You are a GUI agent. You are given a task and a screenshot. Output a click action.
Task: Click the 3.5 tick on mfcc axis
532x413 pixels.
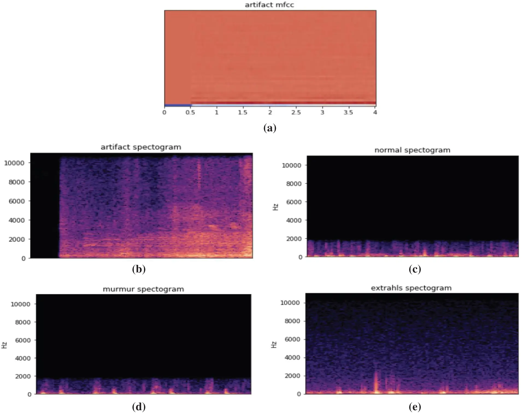click(x=348, y=112)
